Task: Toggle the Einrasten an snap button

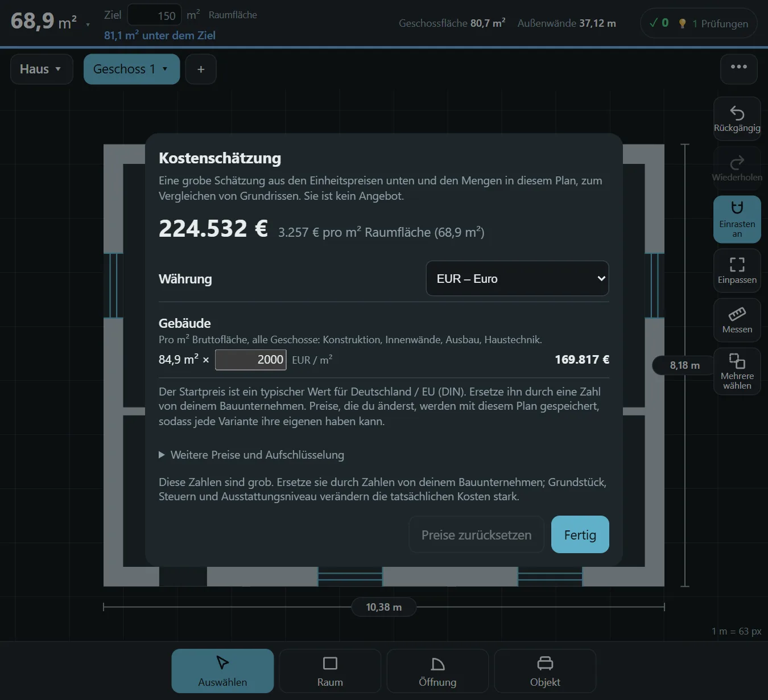Action: [x=737, y=220]
